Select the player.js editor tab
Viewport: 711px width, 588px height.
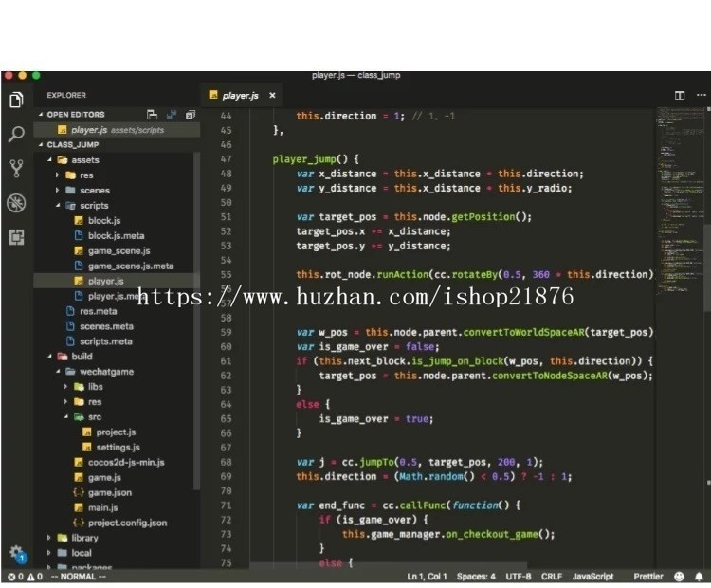point(241,95)
